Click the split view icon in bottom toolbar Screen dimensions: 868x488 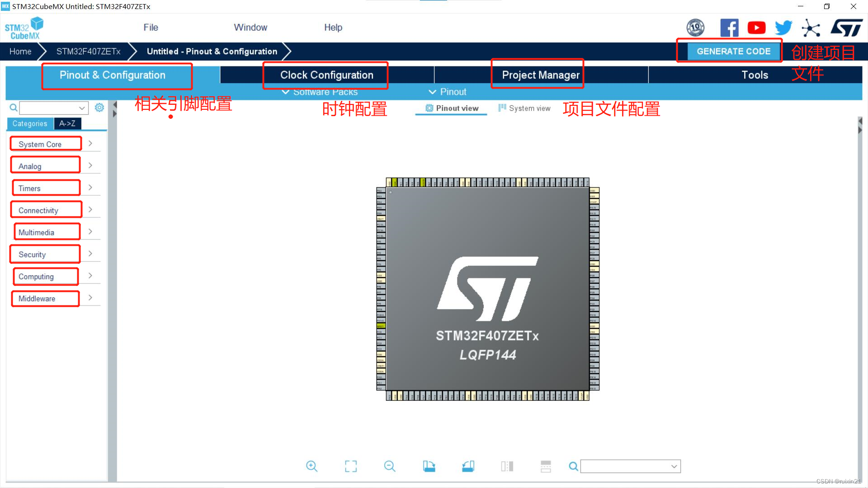pos(507,466)
